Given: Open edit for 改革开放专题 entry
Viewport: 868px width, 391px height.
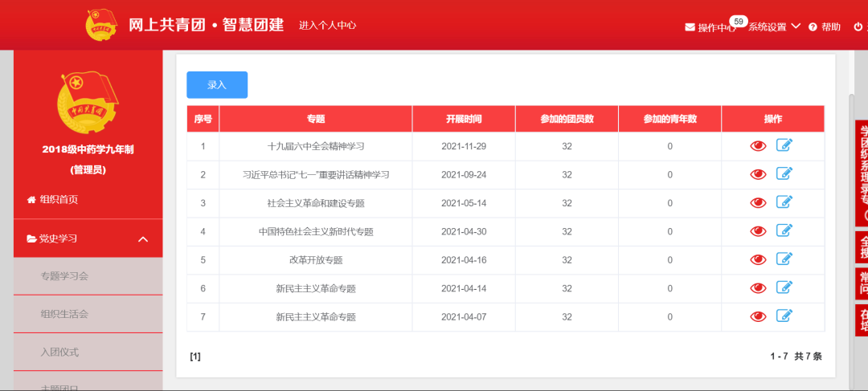Looking at the screenshot, I should [x=784, y=259].
